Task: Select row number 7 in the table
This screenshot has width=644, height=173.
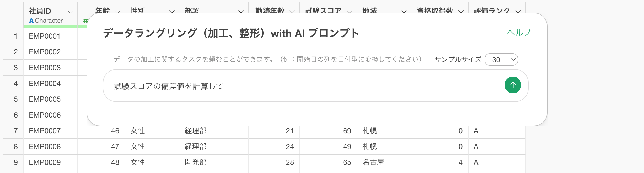Action: tap(16, 131)
